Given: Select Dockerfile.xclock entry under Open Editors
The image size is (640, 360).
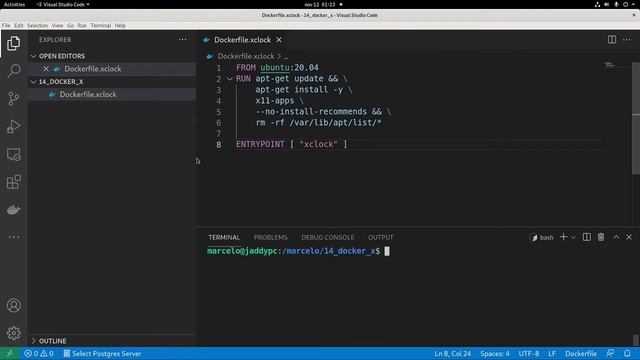Looking at the screenshot, I should pyautogui.click(x=93, y=69).
